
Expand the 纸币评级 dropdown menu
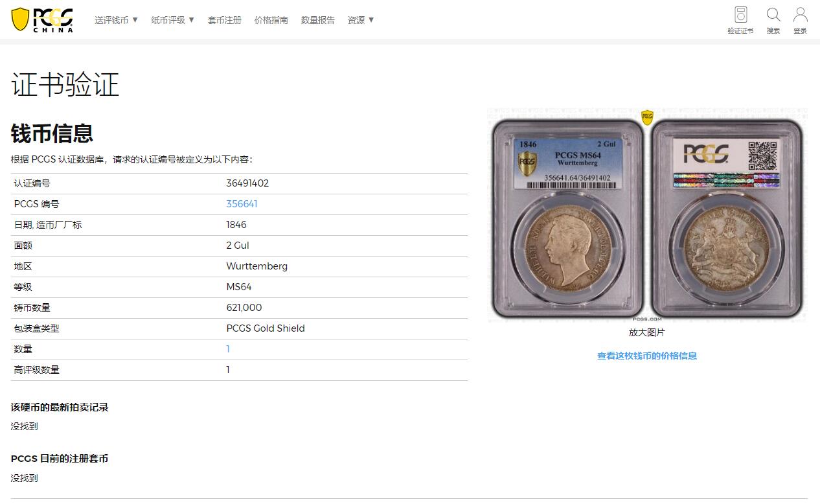coord(173,20)
